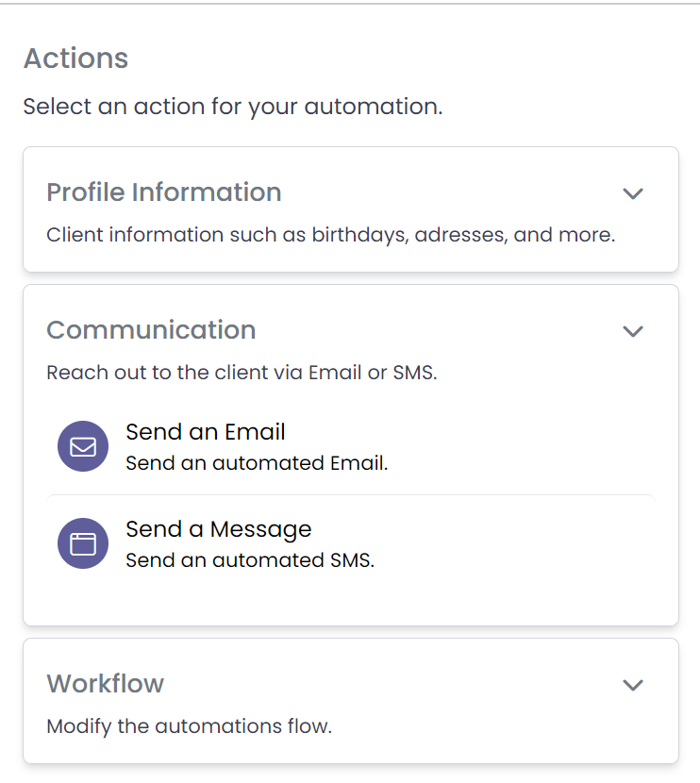Click 'Modify the automations flow.' text
The width and height of the screenshot is (700, 783).
click(189, 726)
